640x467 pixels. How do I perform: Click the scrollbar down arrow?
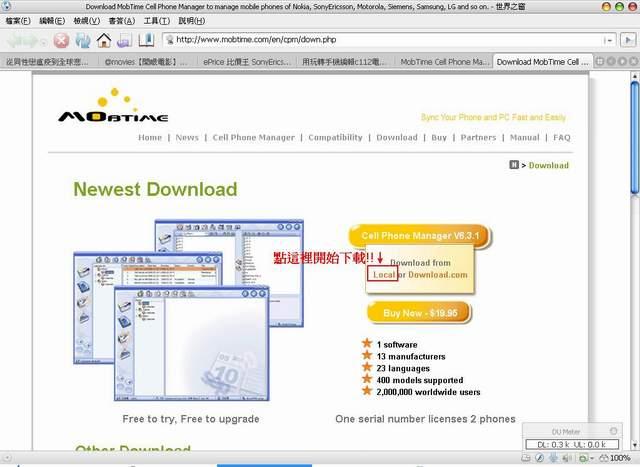[x=635, y=445]
